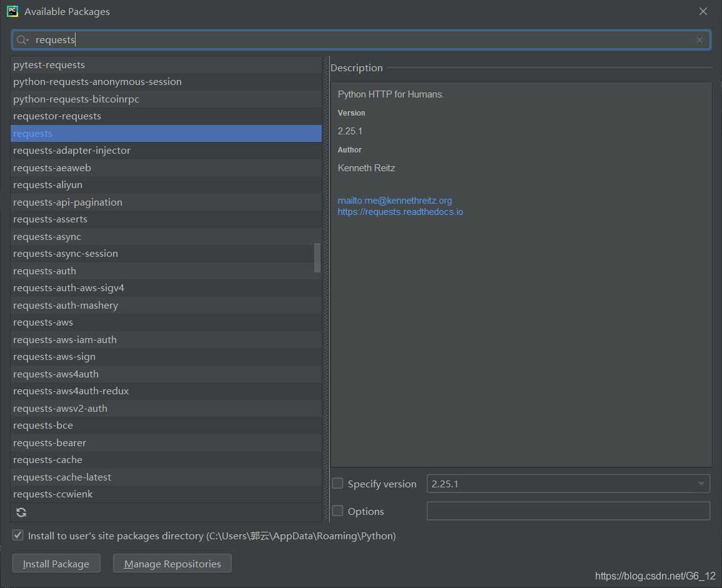Open the version 2.25.1 dropdown
This screenshot has width=722, height=588.
pyautogui.click(x=700, y=484)
